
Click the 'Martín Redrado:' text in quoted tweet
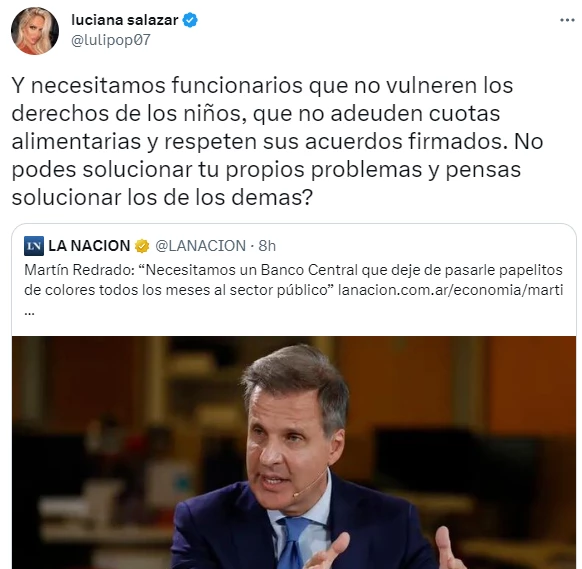tap(80, 270)
